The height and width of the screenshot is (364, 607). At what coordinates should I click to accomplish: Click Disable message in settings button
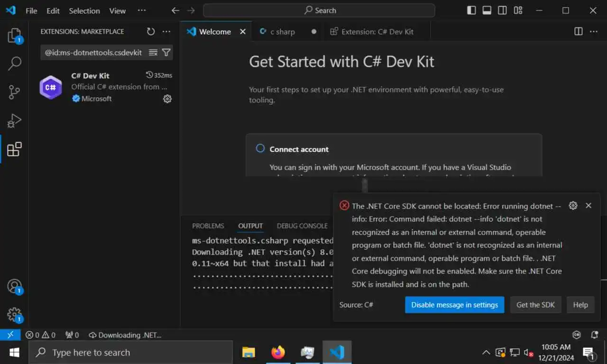click(x=454, y=305)
